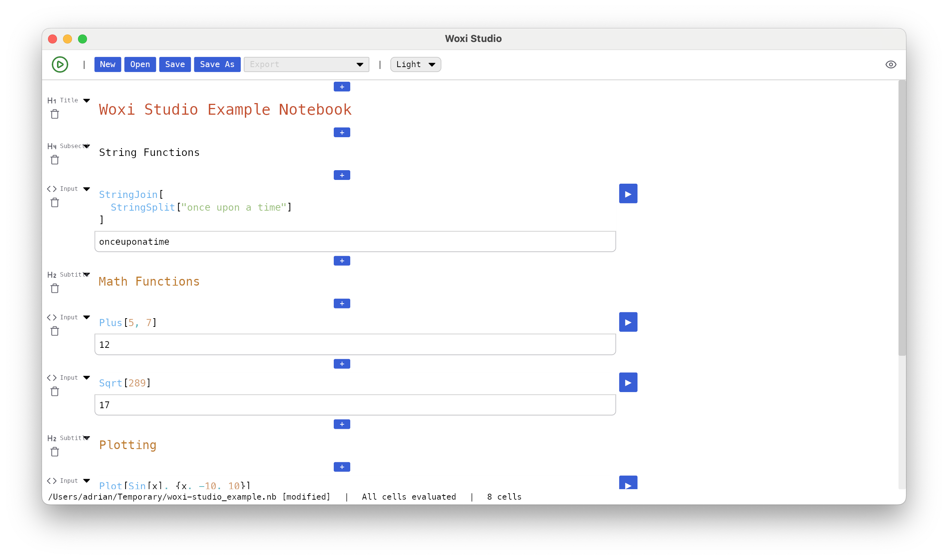Change cell type of the Plus input cell
This screenshot has width=948, height=560.
click(x=87, y=317)
